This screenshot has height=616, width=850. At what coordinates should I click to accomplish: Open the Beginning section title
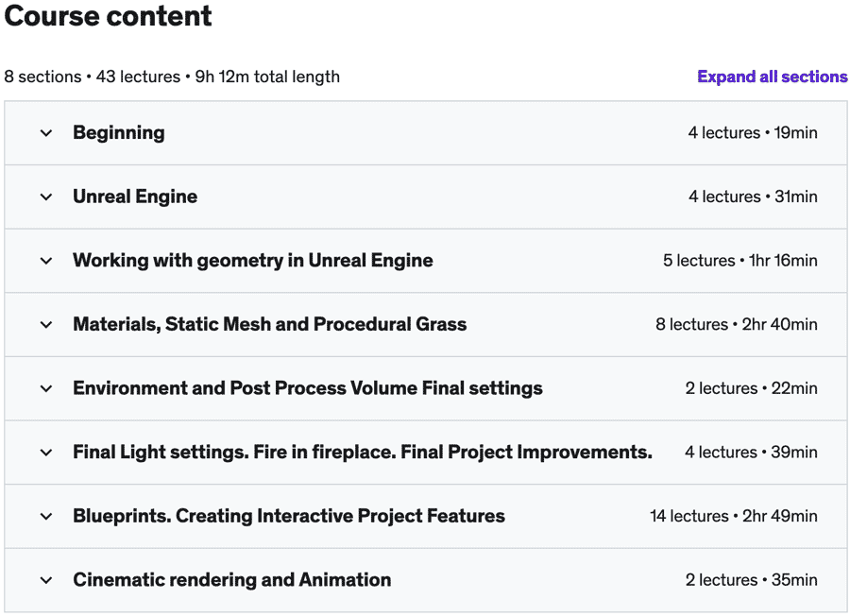pyautogui.click(x=119, y=133)
